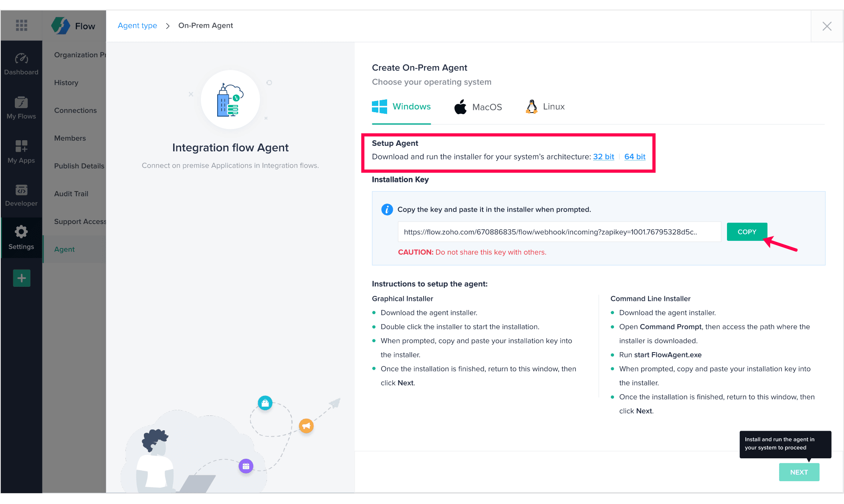
Task: Open My Apps sidebar icon
Action: coord(21,152)
